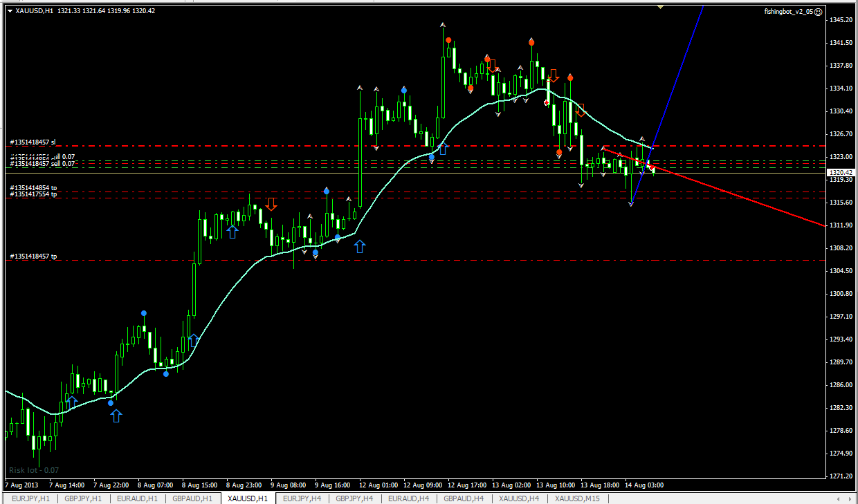The height and width of the screenshot is (504, 858).
Task: Click the XAUUSD,H1 OHLC chart title text
Action: click(85, 10)
